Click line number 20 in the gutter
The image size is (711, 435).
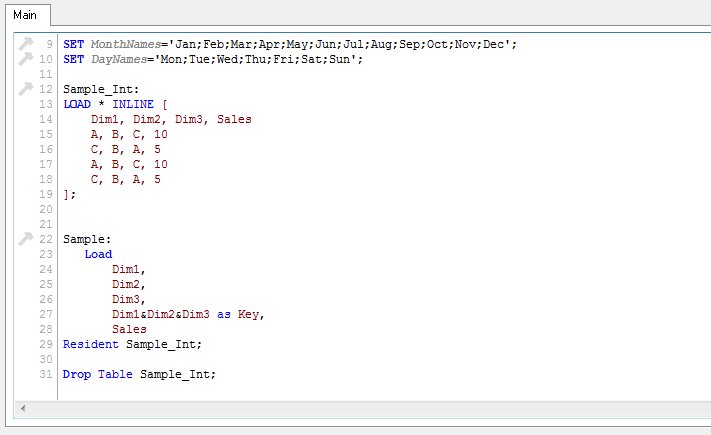click(46, 209)
